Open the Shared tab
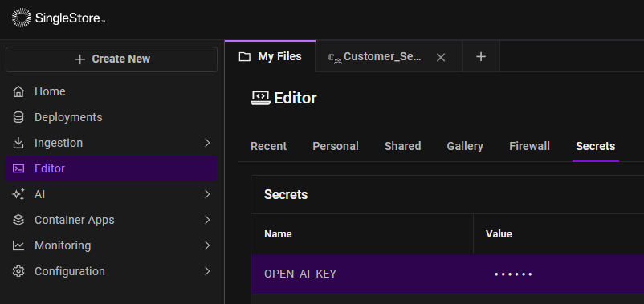Image resolution: width=644 pixels, height=304 pixels. [402, 146]
